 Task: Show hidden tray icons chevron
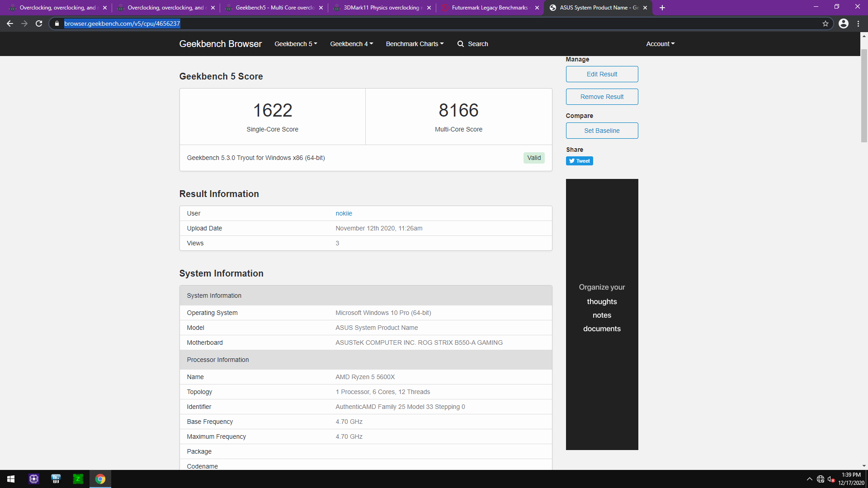coord(809,479)
